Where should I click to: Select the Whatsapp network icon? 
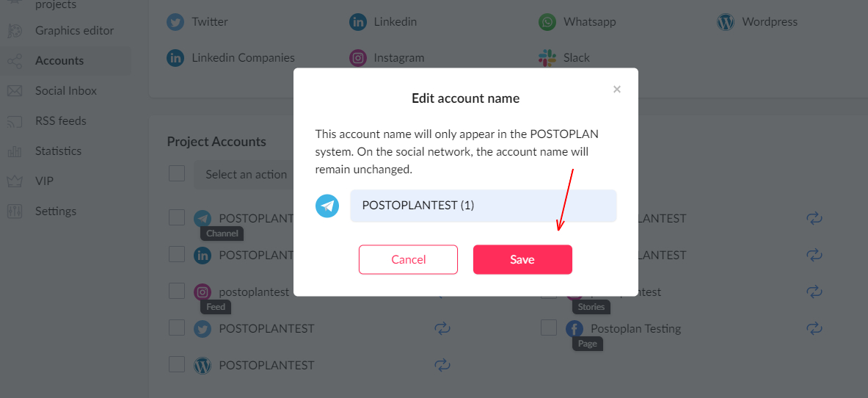pyautogui.click(x=547, y=22)
